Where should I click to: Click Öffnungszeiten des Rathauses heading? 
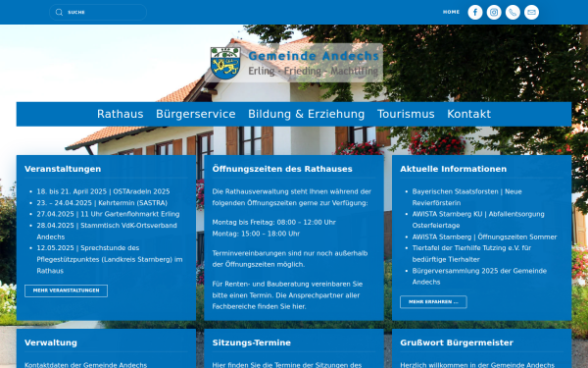pyautogui.click(x=282, y=169)
